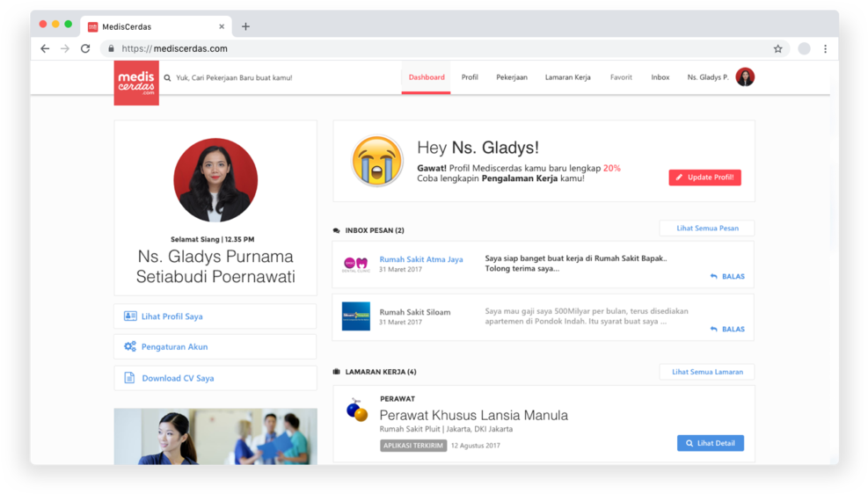
Task: Switch to the Pekerjaan tab
Action: [512, 77]
